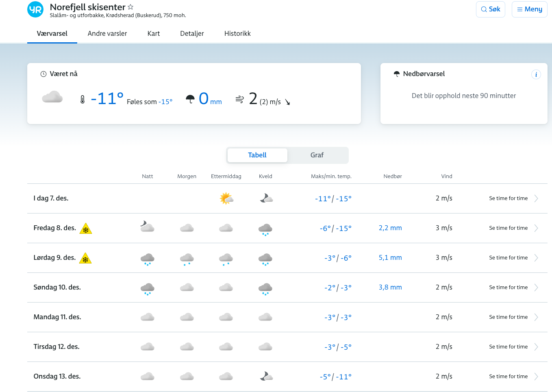The image size is (552, 392).
Task: Open the Meny dropdown
Action: click(x=530, y=9)
